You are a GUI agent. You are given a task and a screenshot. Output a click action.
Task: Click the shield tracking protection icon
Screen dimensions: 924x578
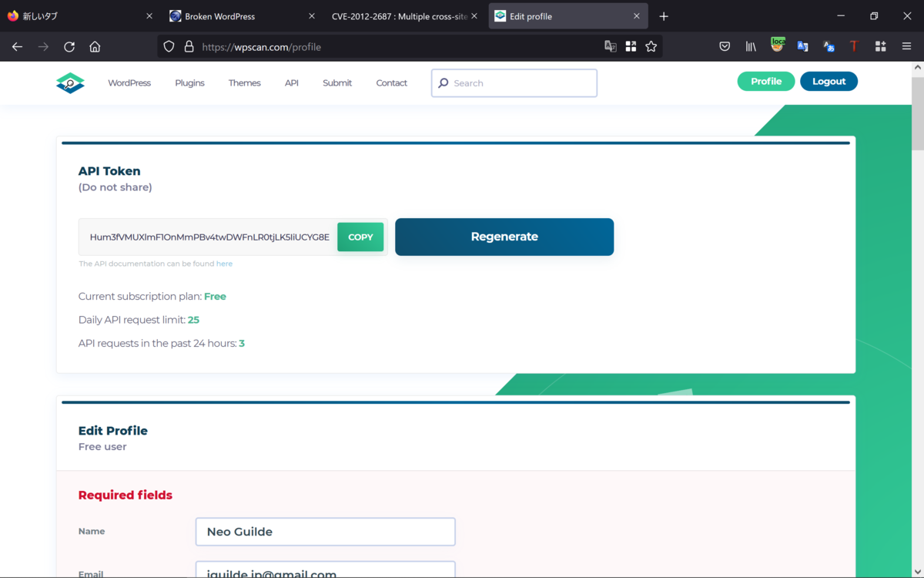(169, 47)
